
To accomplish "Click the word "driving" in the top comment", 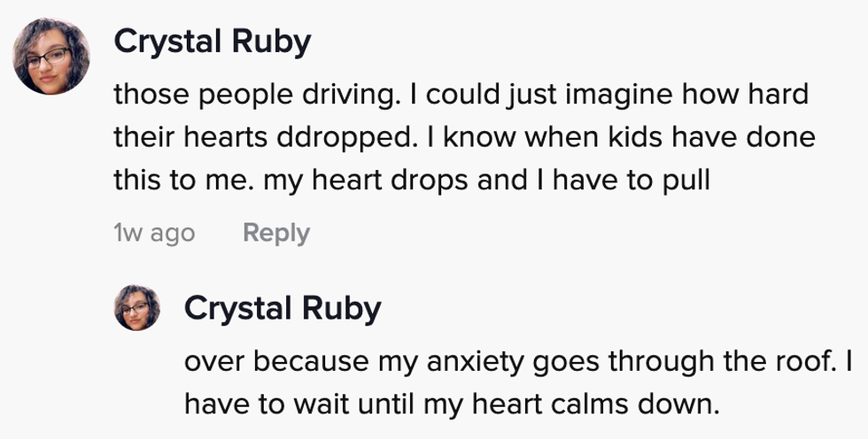I will tap(335, 94).
